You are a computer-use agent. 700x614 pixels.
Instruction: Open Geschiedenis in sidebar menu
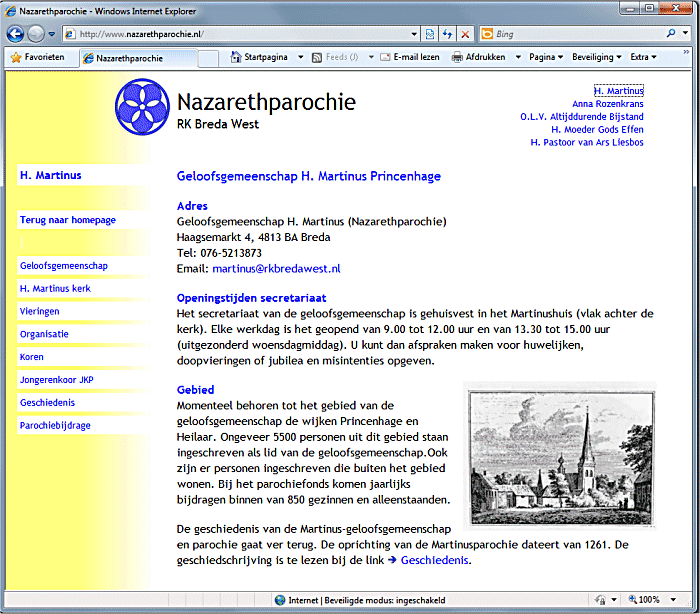tap(47, 402)
